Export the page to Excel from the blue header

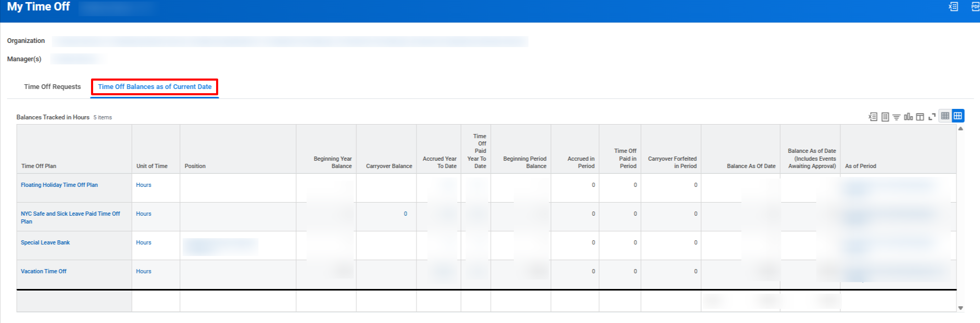point(953,7)
